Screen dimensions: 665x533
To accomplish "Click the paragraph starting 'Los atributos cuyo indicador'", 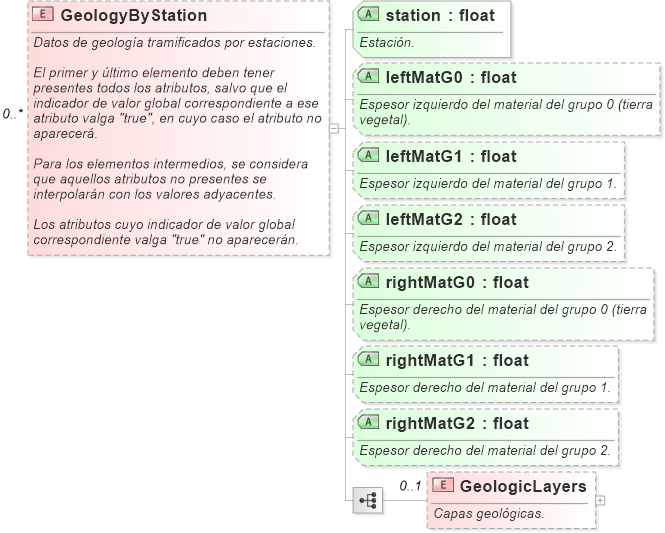I will pyautogui.click(x=166, y=232).
